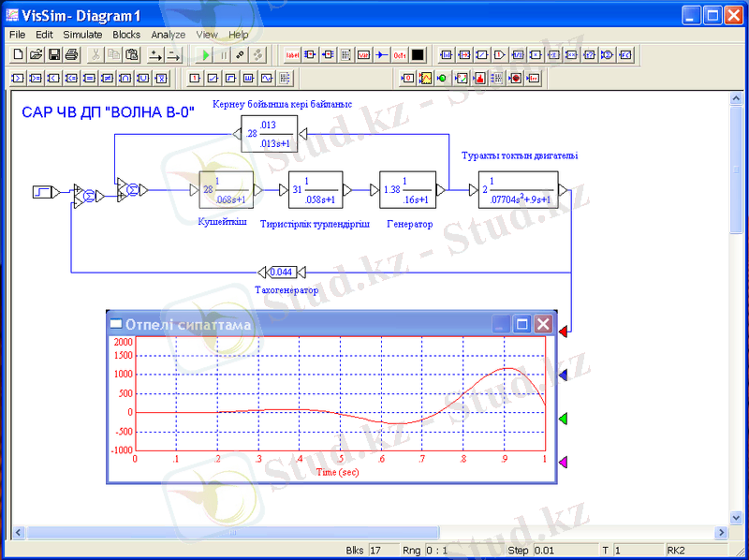The image size is (749, 560).
Task: Select the Generator transfer function block
Action: click(x=407, y=191)
